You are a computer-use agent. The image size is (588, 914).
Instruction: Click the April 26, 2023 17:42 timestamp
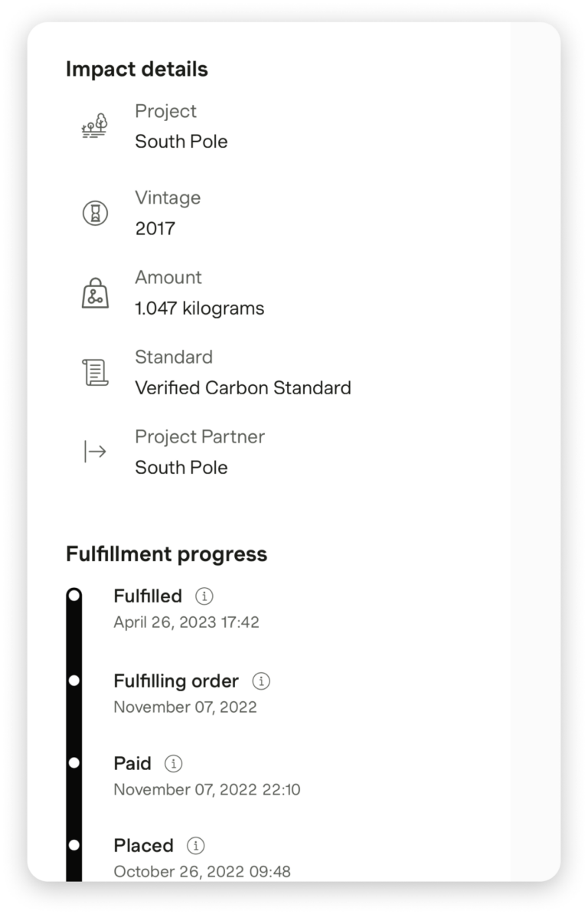pyautogui.click(x=186, y=622)
